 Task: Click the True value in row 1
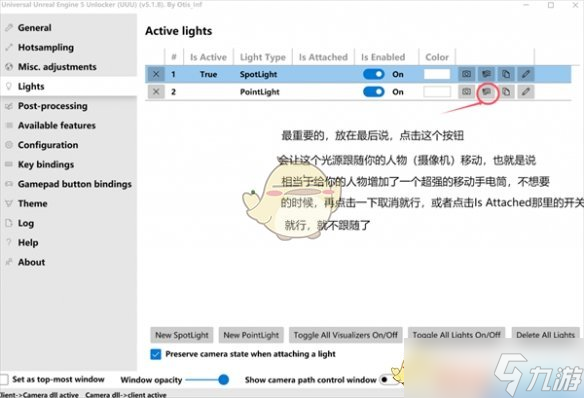(x=209, y=74)
